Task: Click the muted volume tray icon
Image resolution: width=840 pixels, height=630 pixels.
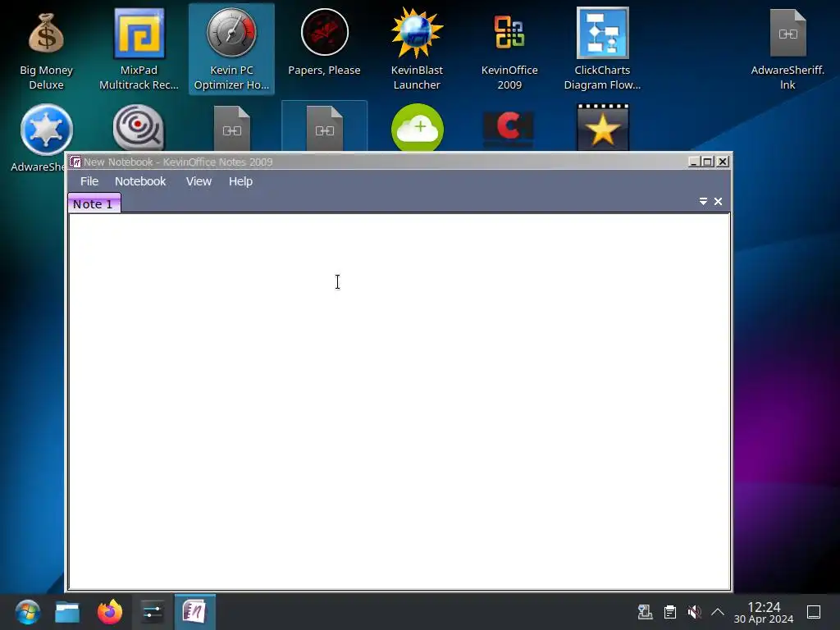Action: coord(694,612)
